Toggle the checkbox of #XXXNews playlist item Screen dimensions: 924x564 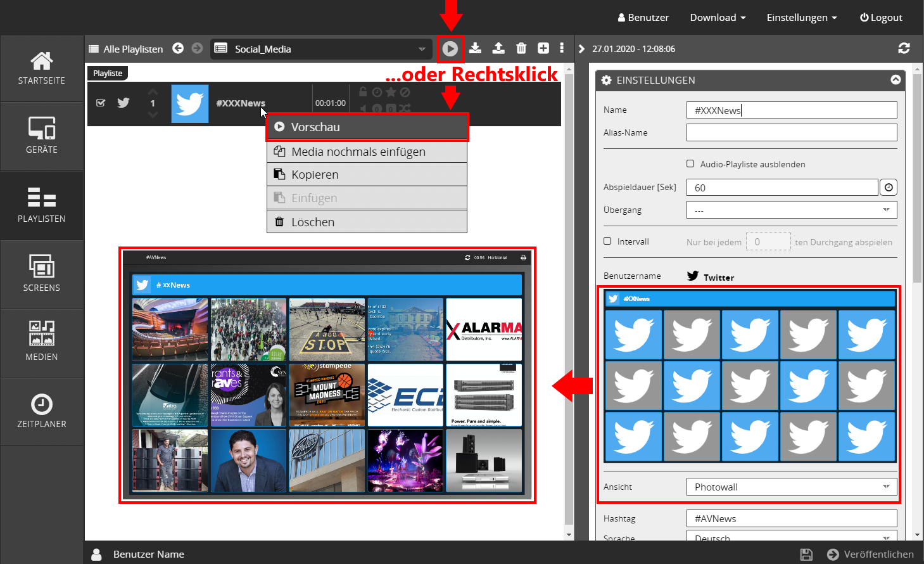(101, 103)
